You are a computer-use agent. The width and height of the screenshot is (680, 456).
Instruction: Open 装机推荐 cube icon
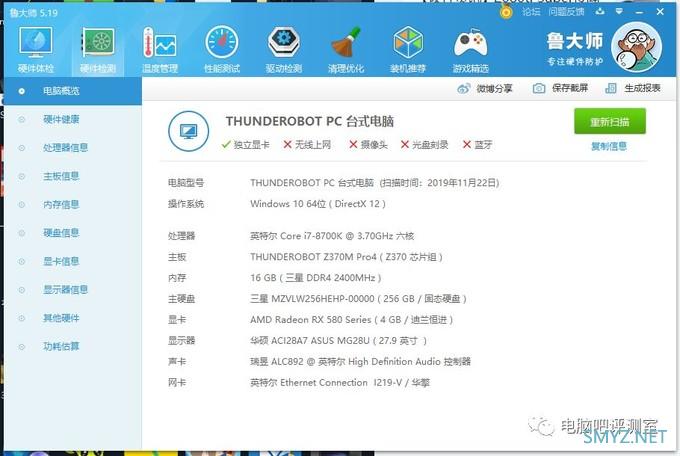[408, 49]
